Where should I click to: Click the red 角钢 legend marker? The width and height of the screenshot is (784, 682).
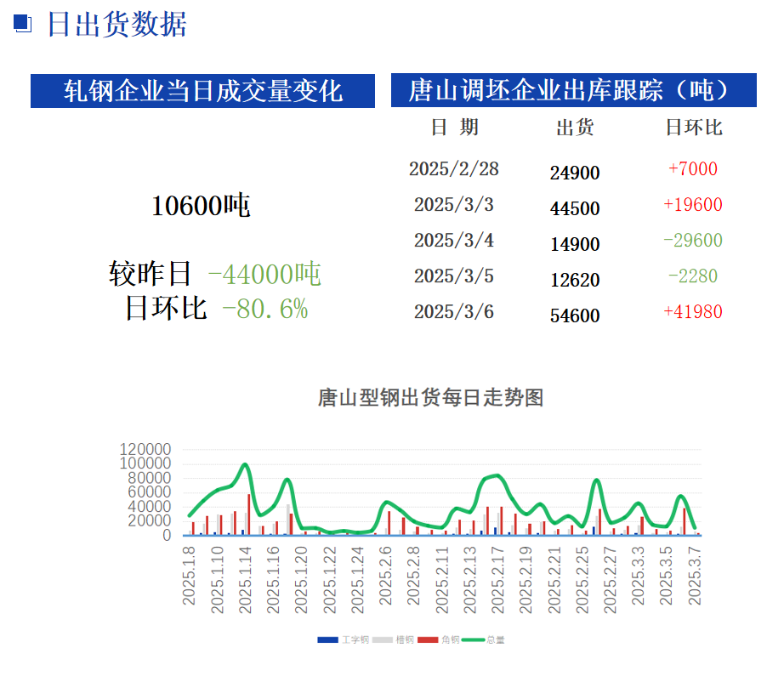428,639
